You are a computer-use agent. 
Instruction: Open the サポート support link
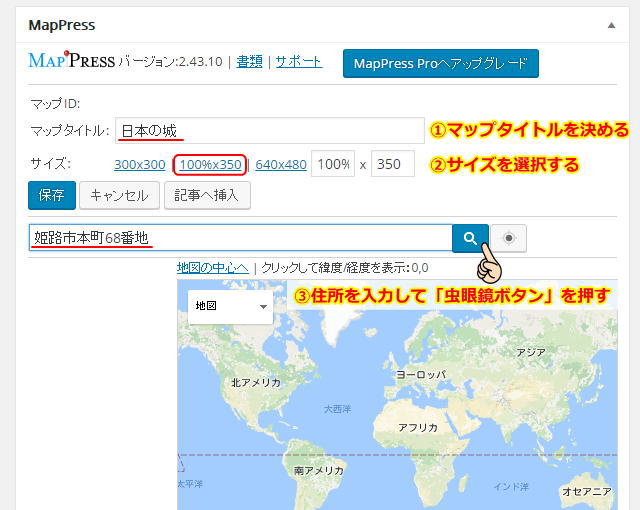(x=299, y=62)
